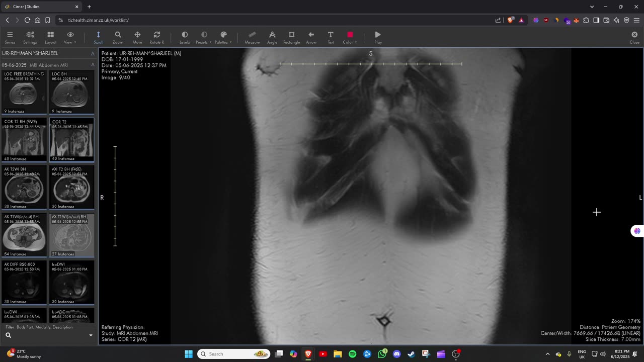Collapse the UR-REHMAN^SHARJEEL patient section
Image resolution: width=644 pixels, height=362 pixels.
(x=93, y=53)
